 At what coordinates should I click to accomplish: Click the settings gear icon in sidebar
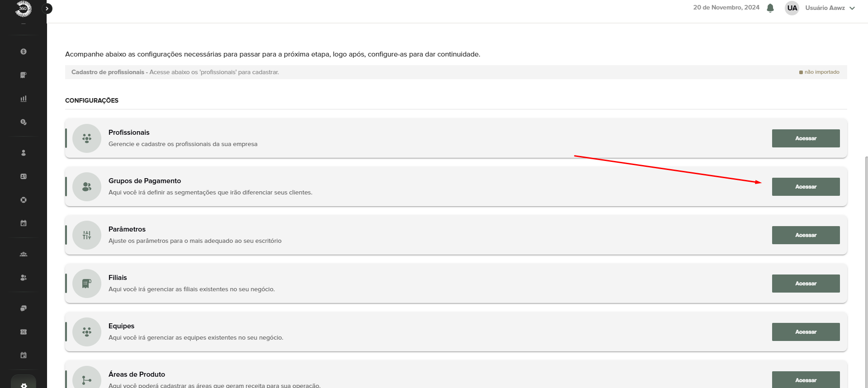pos(24,385)
